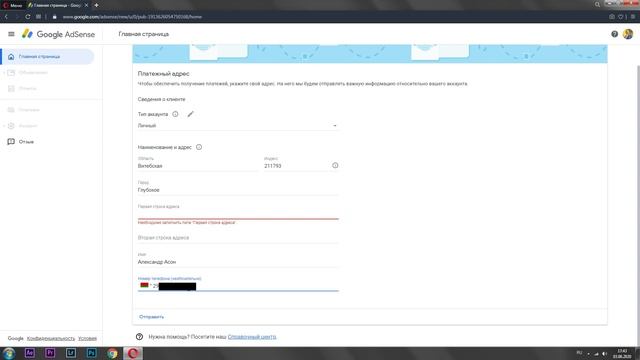Screen dimensions: 640x360
Task: Open the Справочный центр link
Action: pyautogui.click(x=252, y=337)
